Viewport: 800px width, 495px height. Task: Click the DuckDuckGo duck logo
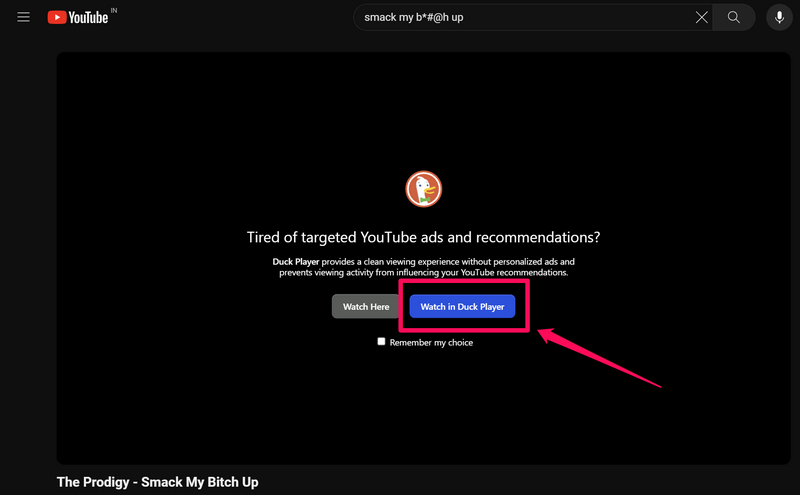pyautogui.click(x=423, y=189)
